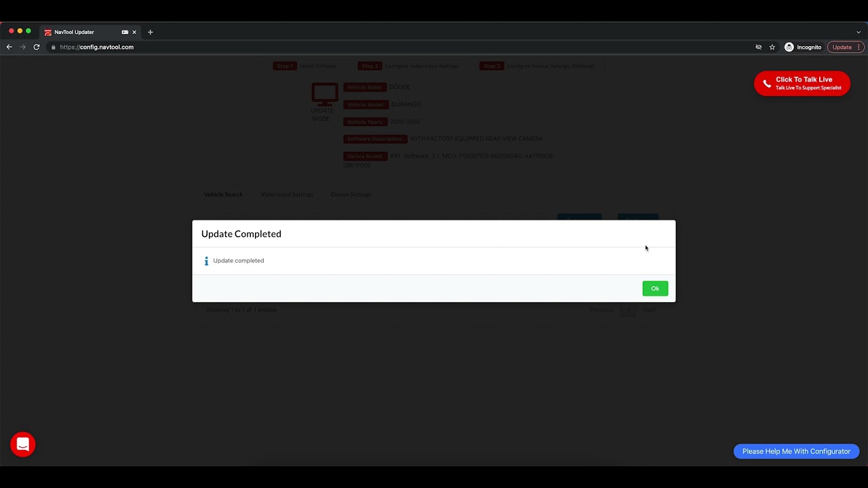Click the Step 3 Configure Device Settings step
The image size is (868, 488).
[537, 66]
